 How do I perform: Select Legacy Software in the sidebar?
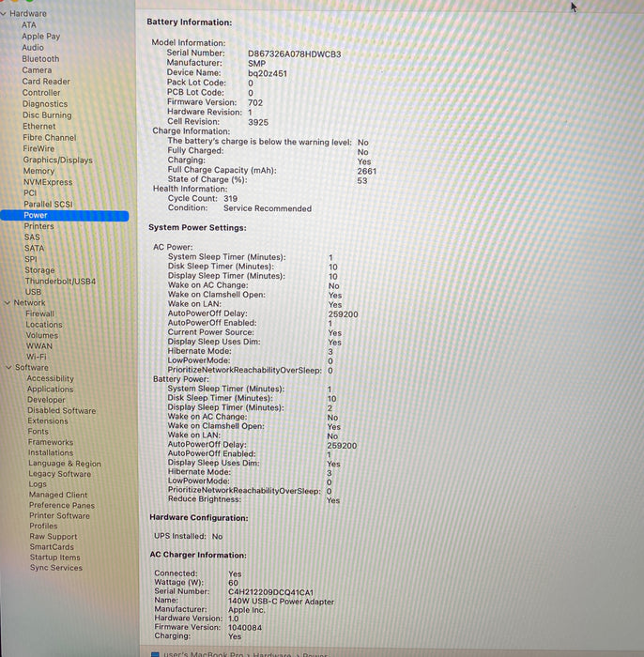pyautogui.click(x=59, y=474)
